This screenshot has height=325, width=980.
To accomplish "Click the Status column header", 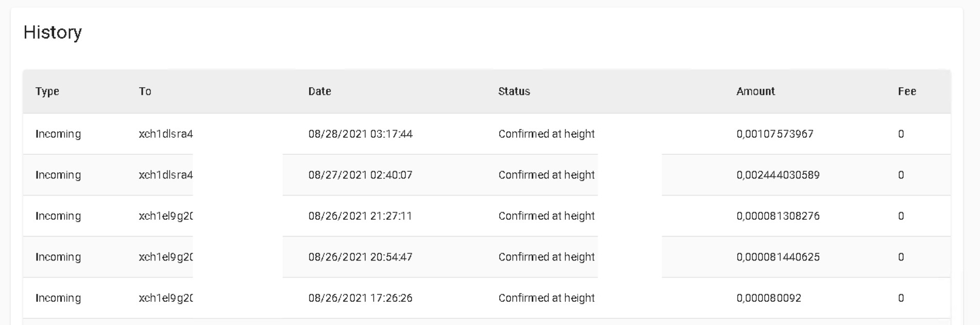I will [514, 91].
